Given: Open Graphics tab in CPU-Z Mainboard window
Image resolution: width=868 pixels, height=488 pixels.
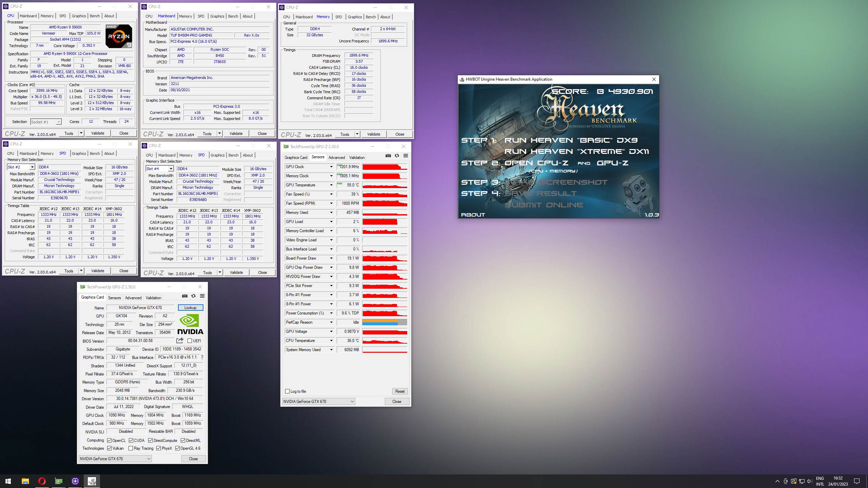Looking at the screenshot, I should point(217,16).
